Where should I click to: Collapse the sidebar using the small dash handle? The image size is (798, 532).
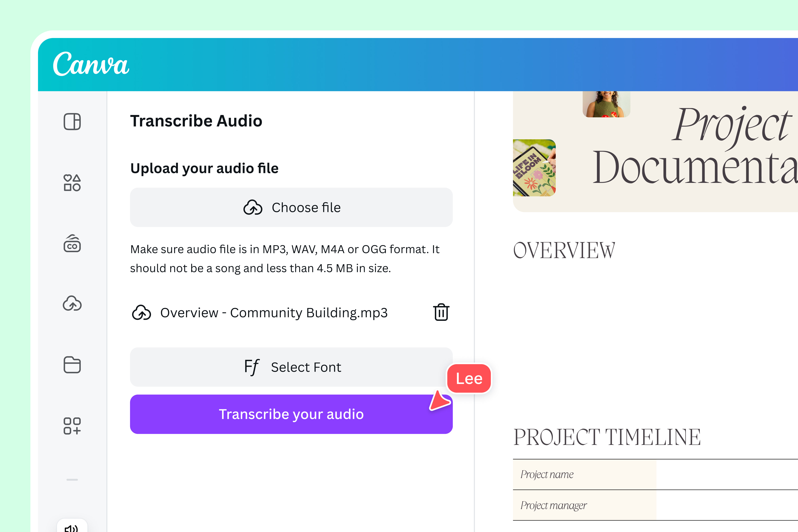tap(72, 479)
